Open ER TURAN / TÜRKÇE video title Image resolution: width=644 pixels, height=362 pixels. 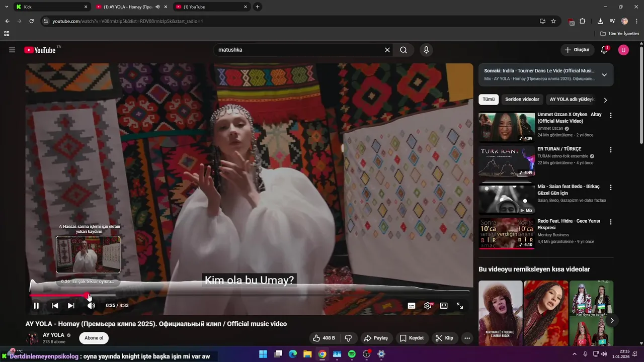click(559, 149)
